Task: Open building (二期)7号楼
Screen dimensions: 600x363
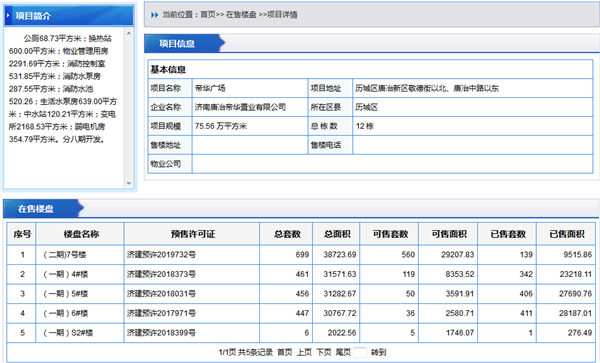Action: [64, 255]
